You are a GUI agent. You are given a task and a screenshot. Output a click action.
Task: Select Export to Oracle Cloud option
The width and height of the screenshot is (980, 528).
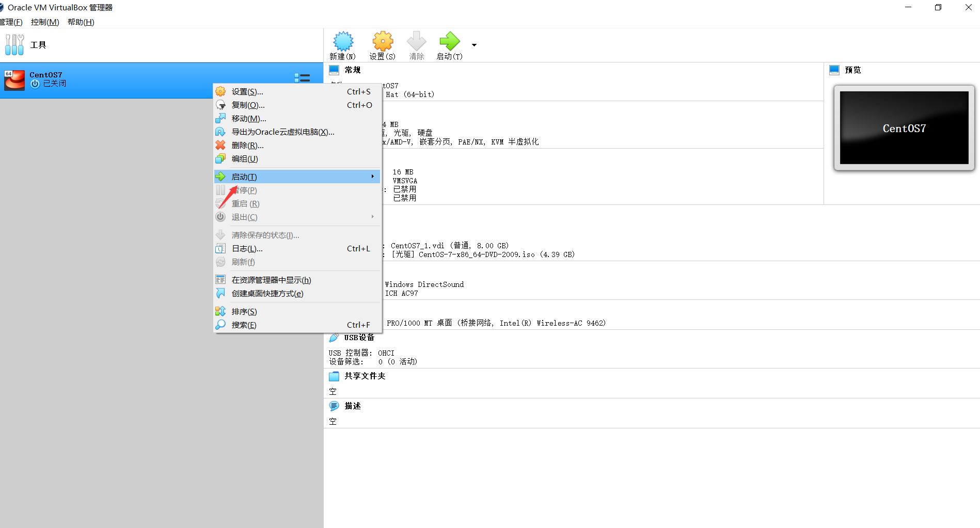coord(298,132)
